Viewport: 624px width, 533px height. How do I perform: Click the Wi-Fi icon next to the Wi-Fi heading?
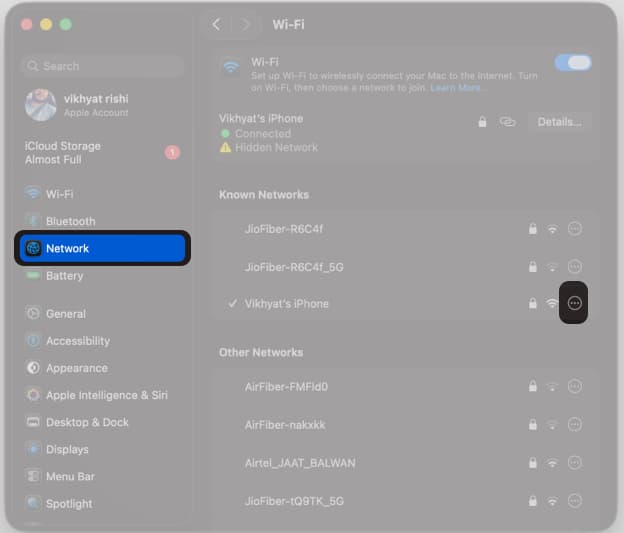231,67
